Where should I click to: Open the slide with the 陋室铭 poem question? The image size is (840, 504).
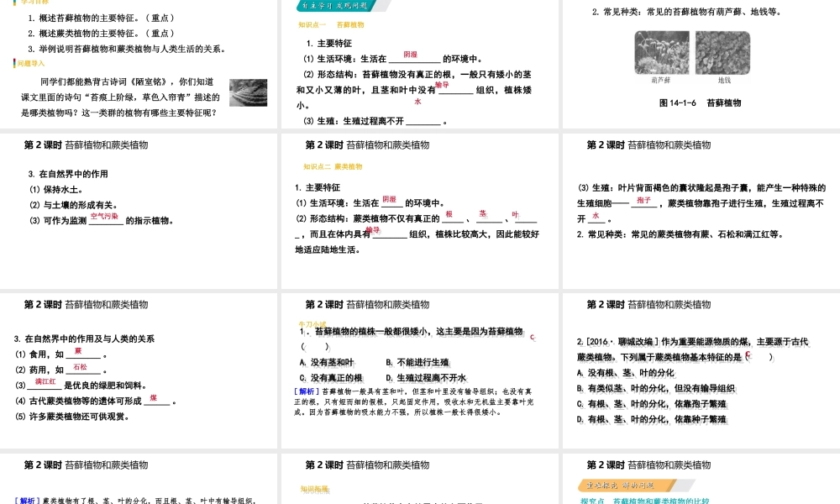tap(139, 64)
